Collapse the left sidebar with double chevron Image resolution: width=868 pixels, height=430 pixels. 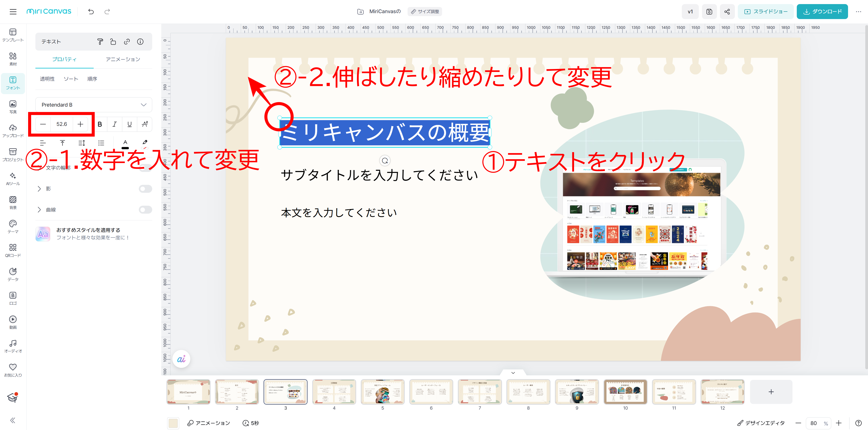pos(13,420)
